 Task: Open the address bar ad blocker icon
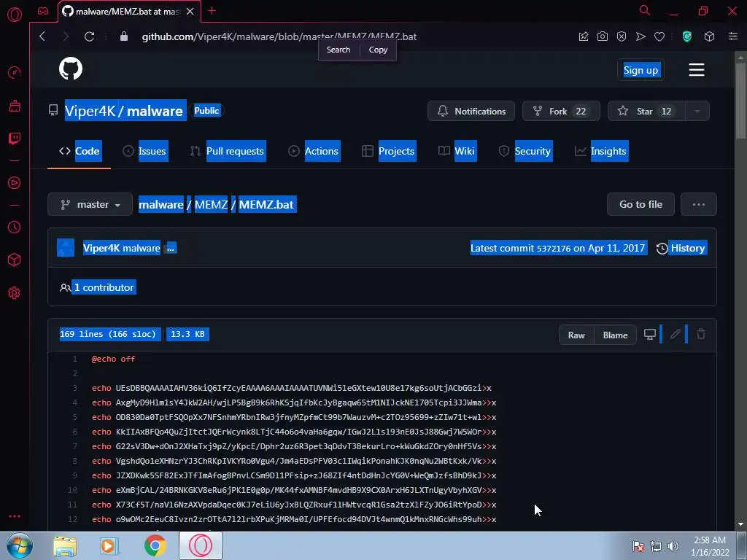click(622, 36)
